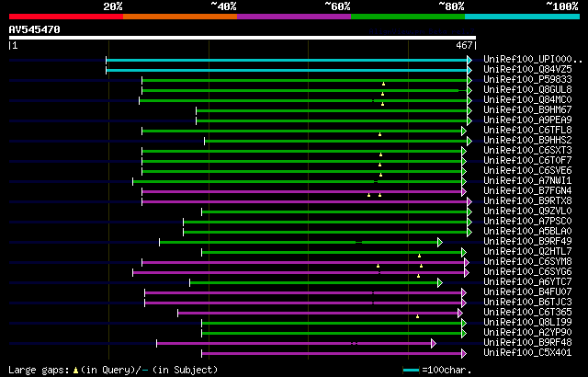The width and height of the screenshot is (588, 377).
Task: Click the UniRef100_UPI000.. hit label
Action: pos(533,59)
